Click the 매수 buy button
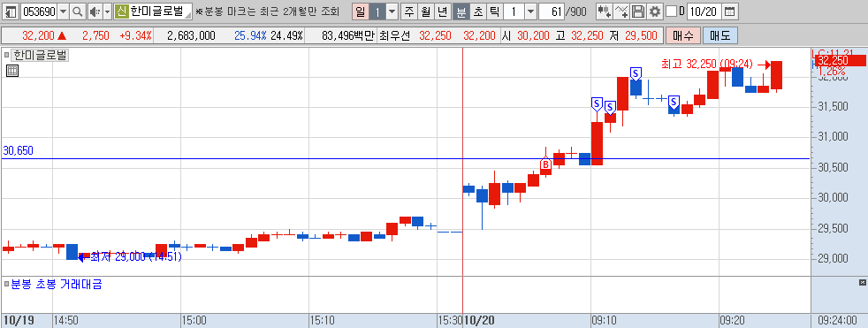Image resolution: width=868 pixels, height=328 pixels. pos(683,36)
